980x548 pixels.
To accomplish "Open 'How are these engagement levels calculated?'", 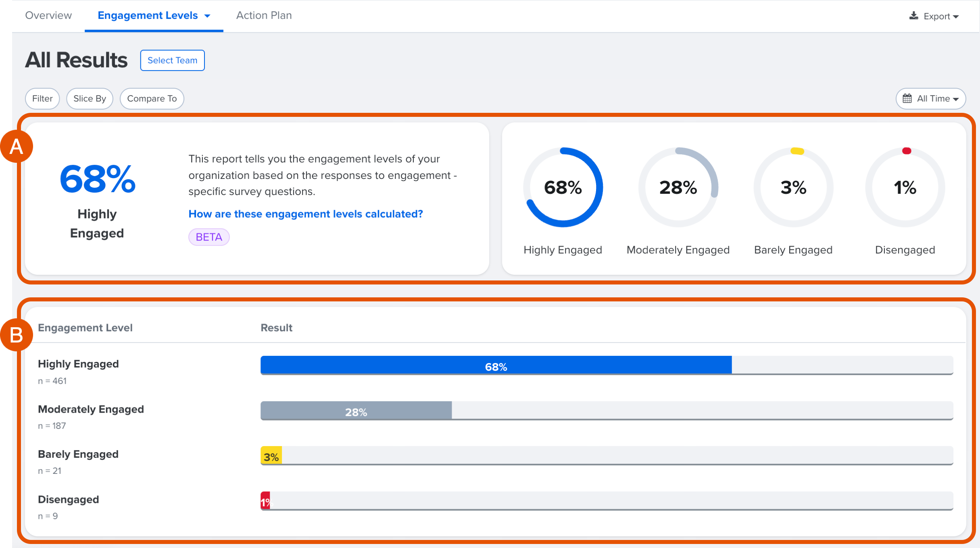I will [x=305, y=214].
